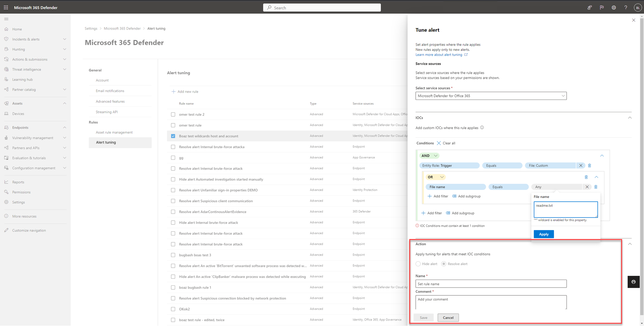The width and height of the screenshot is (644, 326).
Task: Click the floating help widget button
Action: 633,282
